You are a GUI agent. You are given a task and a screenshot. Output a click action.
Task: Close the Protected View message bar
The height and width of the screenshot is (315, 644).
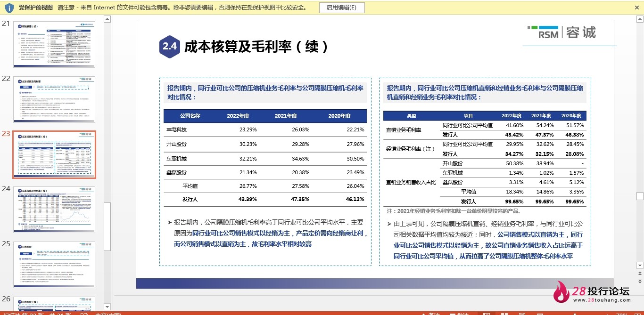pyautogui.click(x=637, y=7)
